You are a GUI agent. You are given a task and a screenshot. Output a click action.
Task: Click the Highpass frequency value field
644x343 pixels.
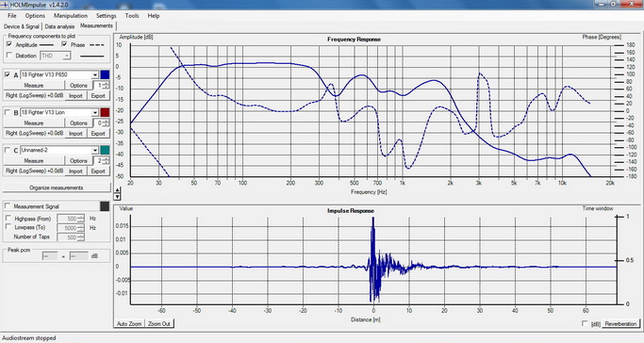[71, 219]
